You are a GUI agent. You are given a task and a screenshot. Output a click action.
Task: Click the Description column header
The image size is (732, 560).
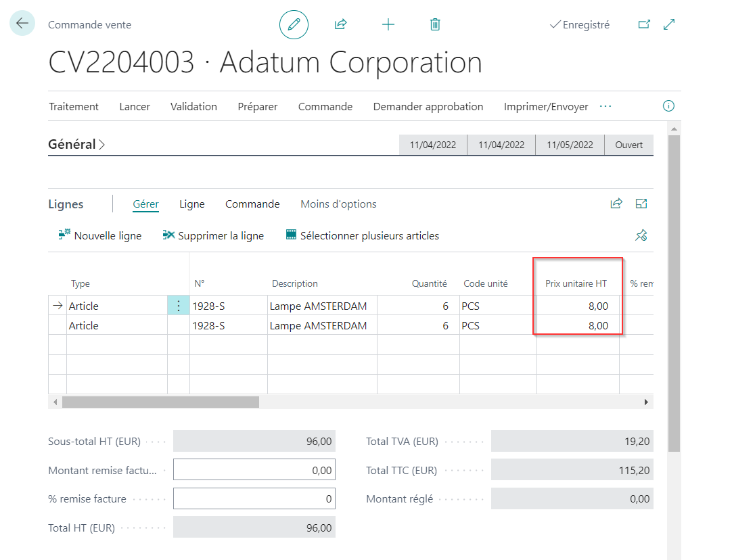pos(294,283)
